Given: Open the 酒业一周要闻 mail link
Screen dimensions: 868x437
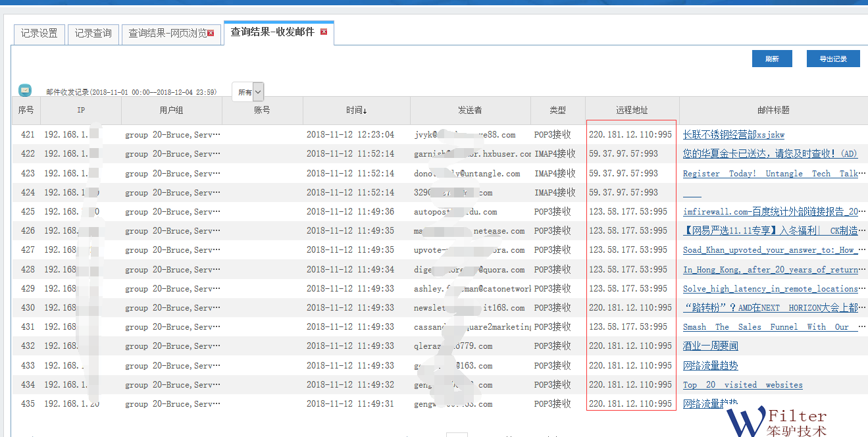Looking at the screenshot, I should [710, 346].
